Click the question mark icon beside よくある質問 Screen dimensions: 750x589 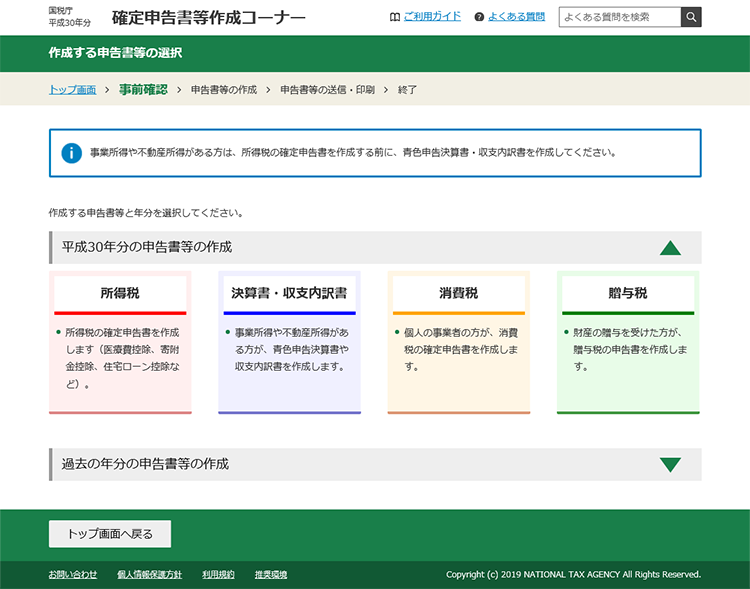click(479, 17)
